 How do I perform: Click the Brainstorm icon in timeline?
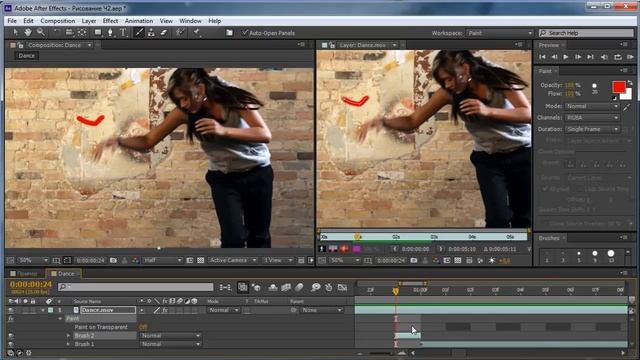[x=315, y=287]
